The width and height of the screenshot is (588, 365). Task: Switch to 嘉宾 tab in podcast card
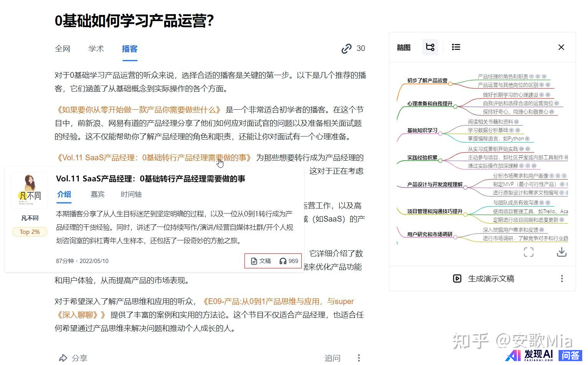(97, 194)
